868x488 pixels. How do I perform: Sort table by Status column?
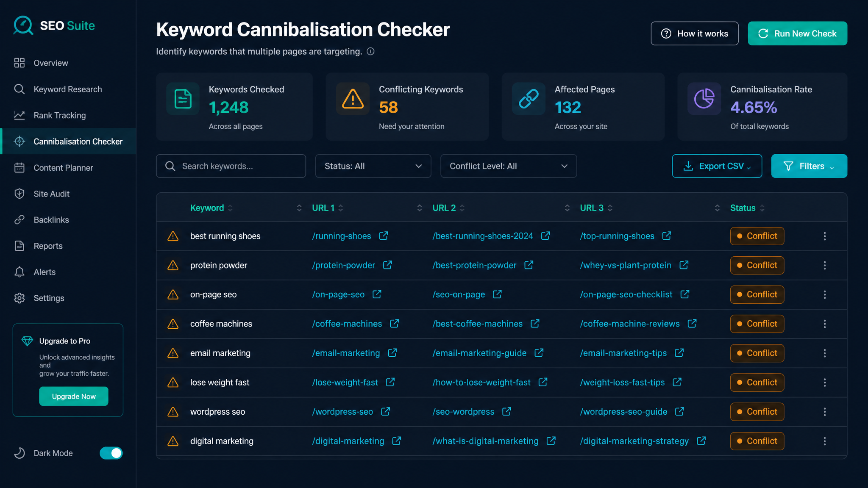click(x=747, y=208)
